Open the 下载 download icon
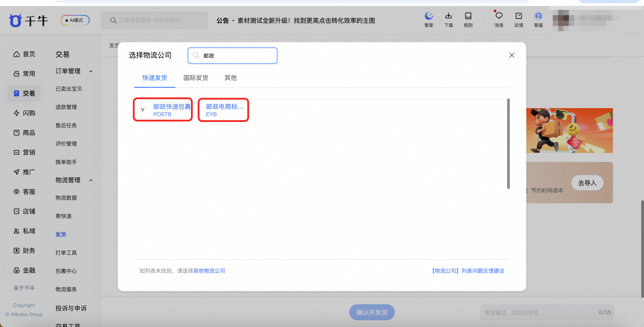 point(449,20)
